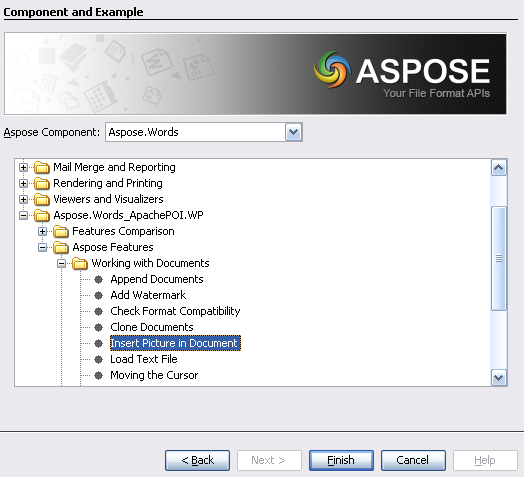Click the Finish button
The width and height of the screenshot is (524, 477).
click(x=341, y=460)
